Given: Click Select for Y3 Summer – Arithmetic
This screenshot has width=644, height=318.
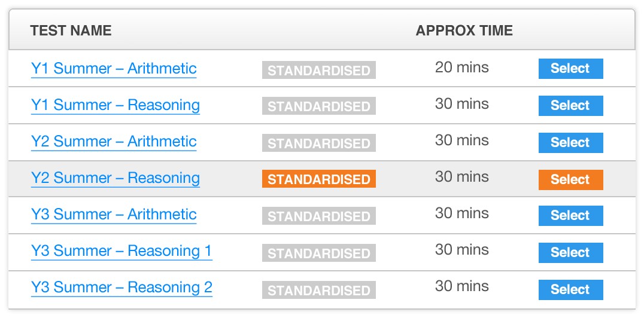Looking at the screenshot, I should click(570, 215).
